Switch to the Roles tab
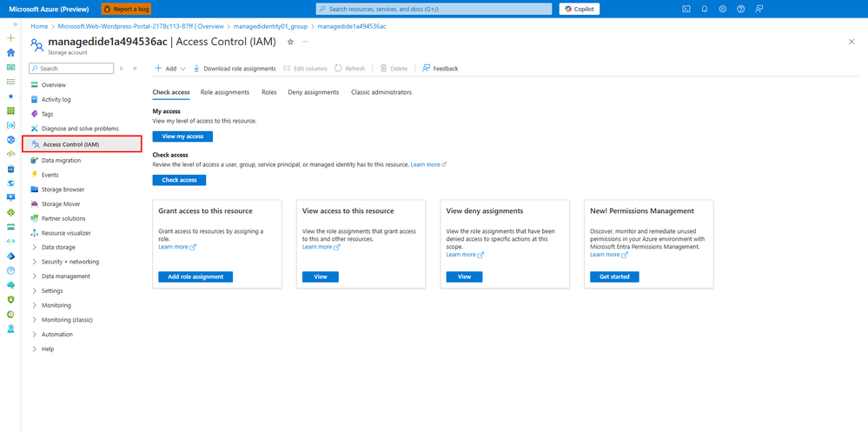 [x=269, y=92]
